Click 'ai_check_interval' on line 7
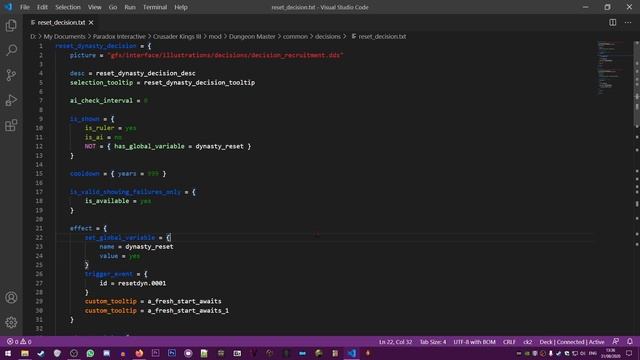Image resolution: width=640 pixels, height=360 pixels. [101, 100]
